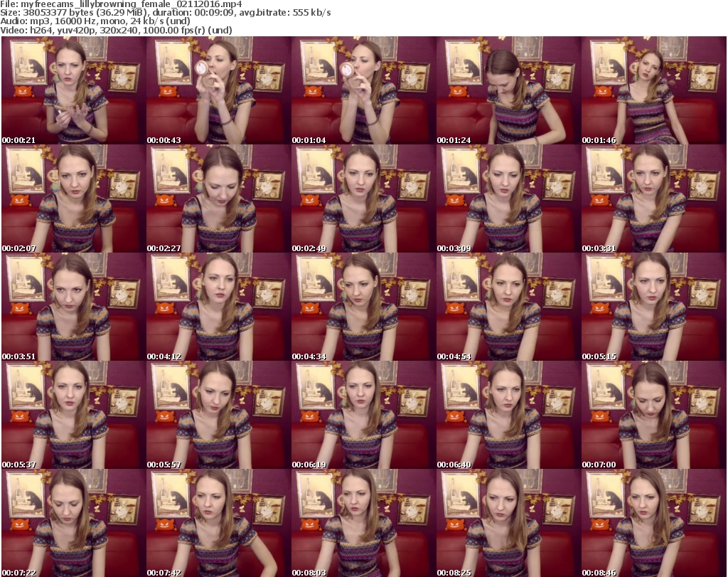Viewport: 728px width, 577px height.
Task: Open the thumbnail marked 00:03:51
Action: coord(73,307)
